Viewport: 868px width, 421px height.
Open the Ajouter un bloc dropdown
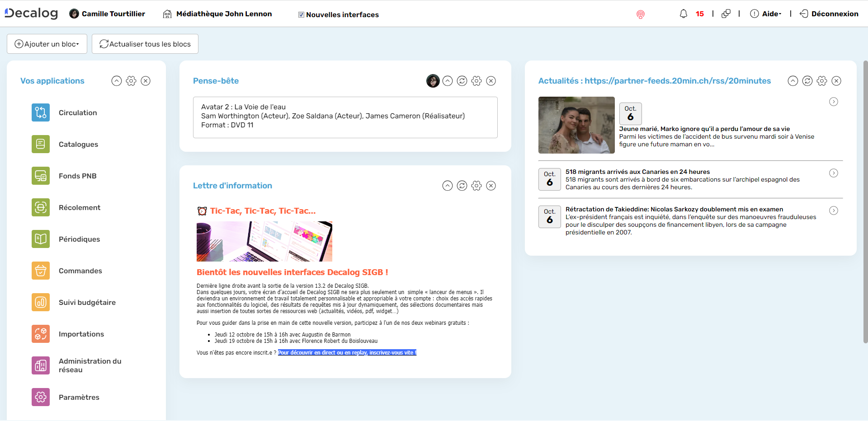[x=47, y=44]
